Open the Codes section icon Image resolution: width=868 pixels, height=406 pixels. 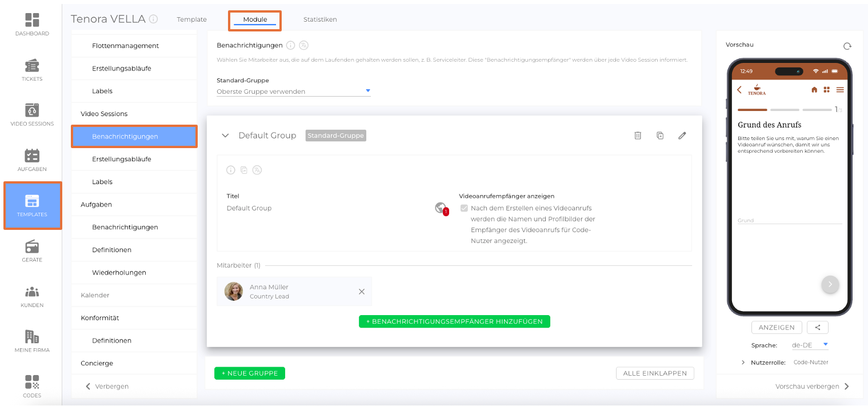pyautogui.click(x=32, y=386)
